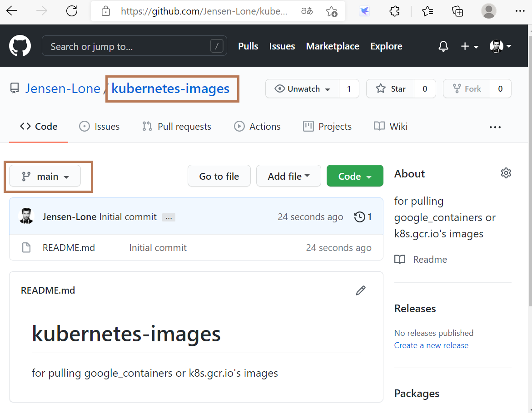The width and height of the screenshot is (532, 413).
Task: Switch to the Pull requests tab
Action: point(176,126)
